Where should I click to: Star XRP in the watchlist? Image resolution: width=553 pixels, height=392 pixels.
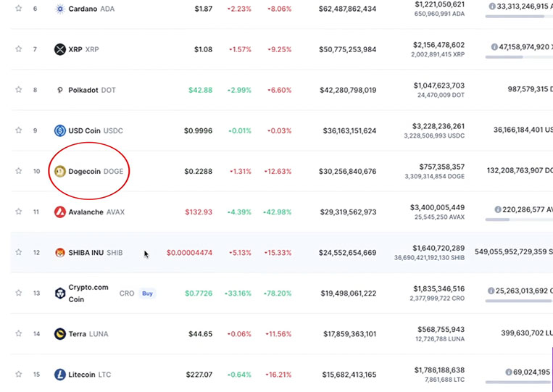coord(19,49)
